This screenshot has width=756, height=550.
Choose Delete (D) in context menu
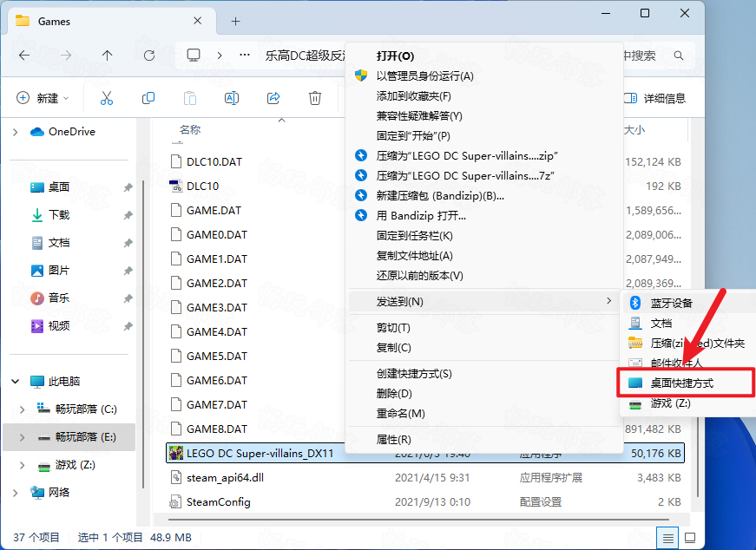pos(484,393)
